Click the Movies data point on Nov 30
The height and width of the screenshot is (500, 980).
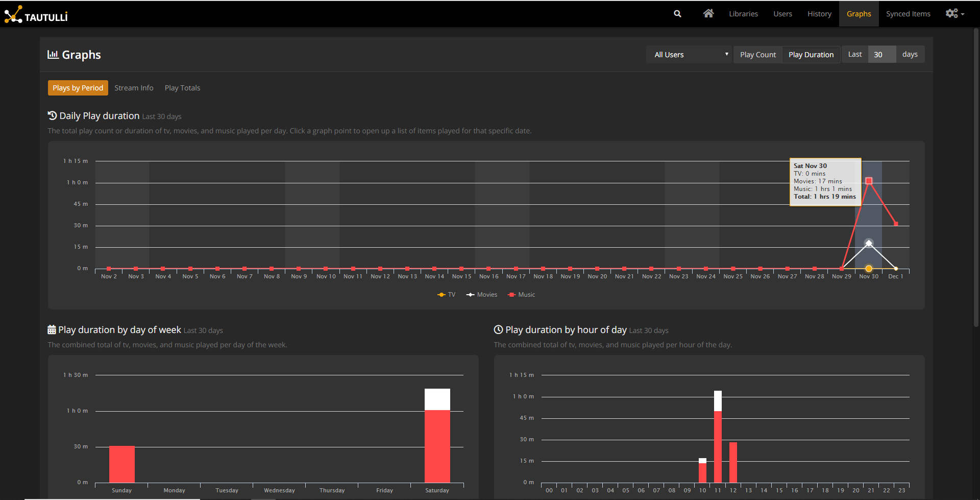[x=869, y=243]
